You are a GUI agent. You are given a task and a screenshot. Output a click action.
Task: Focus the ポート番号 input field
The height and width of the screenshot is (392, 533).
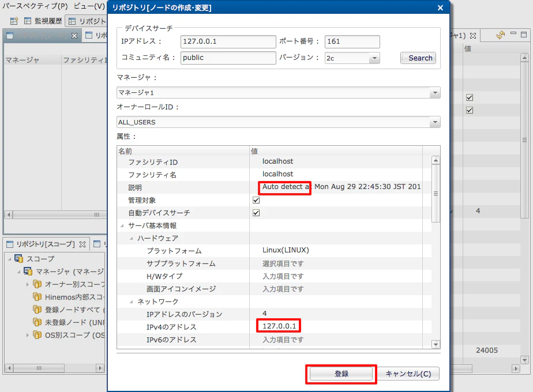click(352, 42)
